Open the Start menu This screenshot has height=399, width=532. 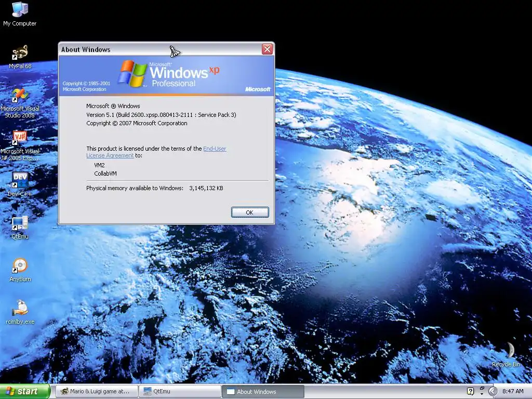[x=25, y=391]
